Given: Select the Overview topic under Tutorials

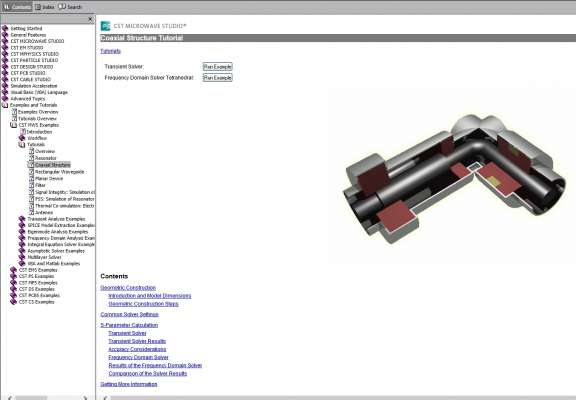Looking at the screenshot, I should tap(45, 151).
